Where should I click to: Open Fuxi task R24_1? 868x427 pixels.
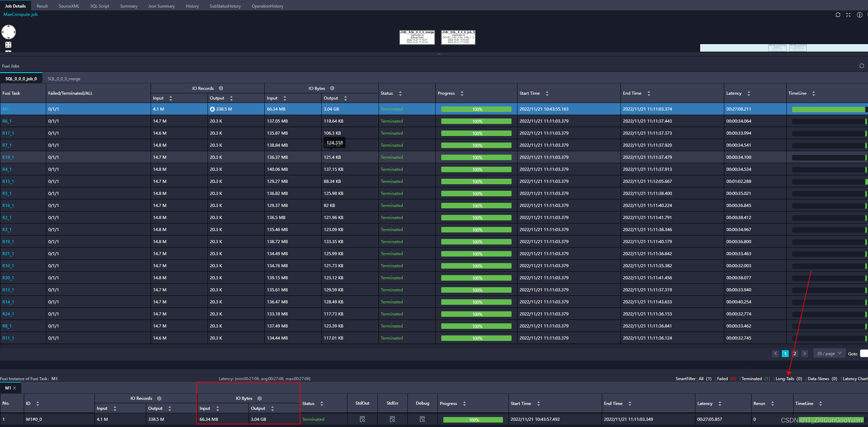pos(8,314)
